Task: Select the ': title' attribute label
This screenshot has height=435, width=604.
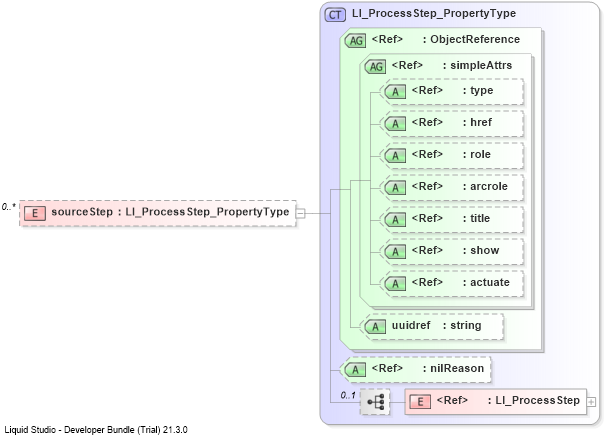Action: tap(476, 218)
